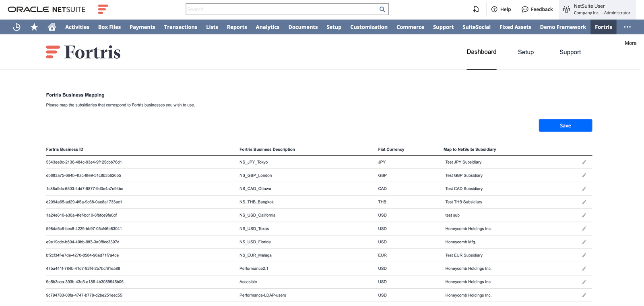This screenshot has width=644, height=306.
Task: Select the 'test sub' subsidiary cell
Action: 452,215
